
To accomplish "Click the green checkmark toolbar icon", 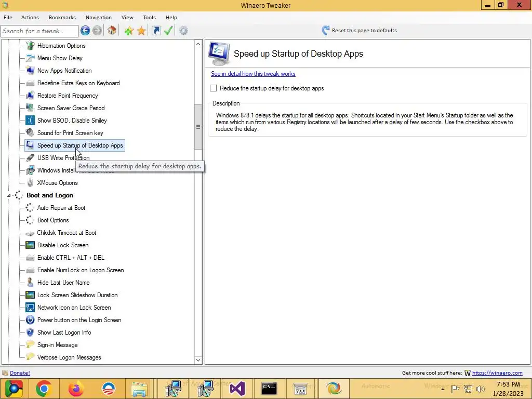I will click(168, 31).
